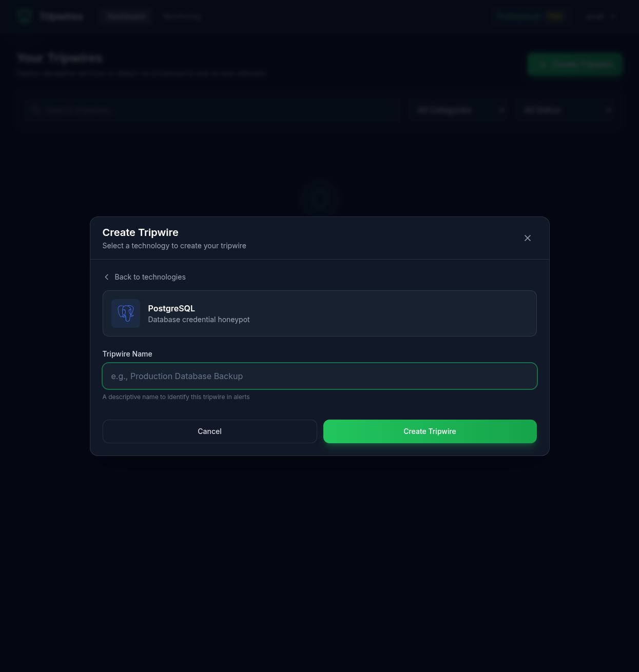The height and width of the screenshot is (672, 639).
Task: Click the Database credential honeypot description
Action: 199,320
